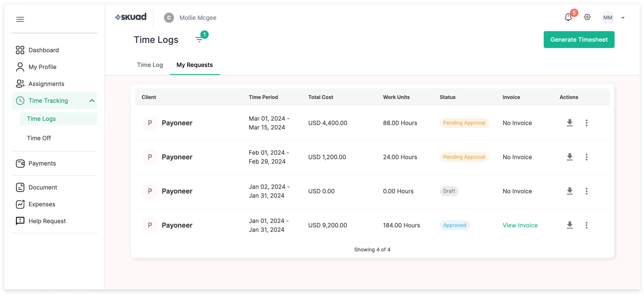The width and height of the screenshot is (644, 296).
Task: Download the Approved Jan 01 timesheet
Action: pyautogui.click(x=570, y=225)
